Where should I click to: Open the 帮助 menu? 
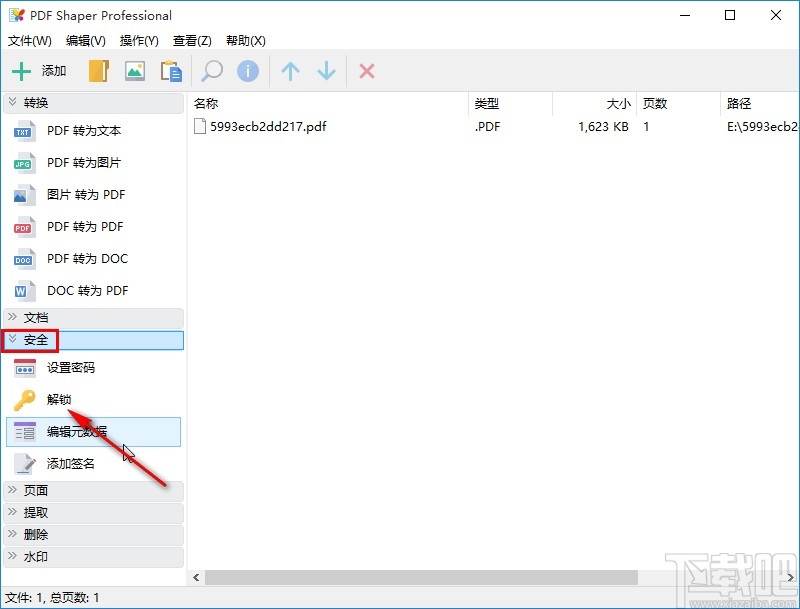243,41
